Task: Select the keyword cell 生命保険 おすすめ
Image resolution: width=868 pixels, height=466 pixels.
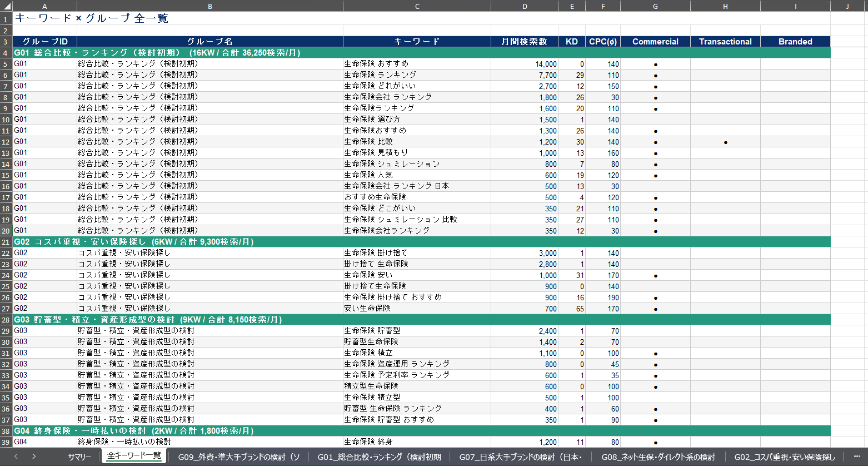Action: (376, 64)
